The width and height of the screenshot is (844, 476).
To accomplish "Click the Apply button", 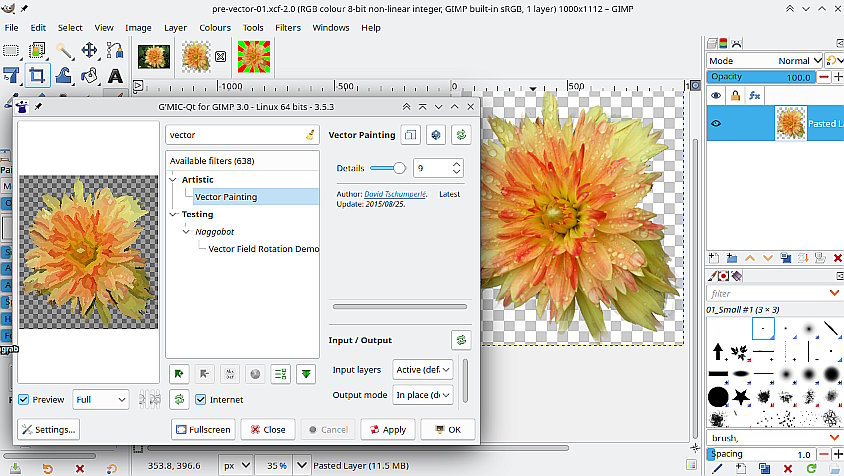I will click(x=387, y=429).
